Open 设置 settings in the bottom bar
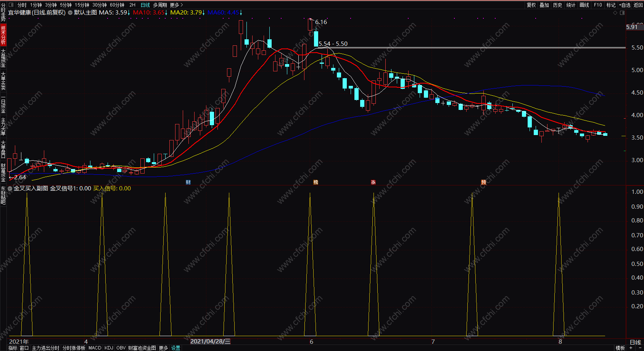The width and height of the screenshot is (644, 351). click(175, 348)
